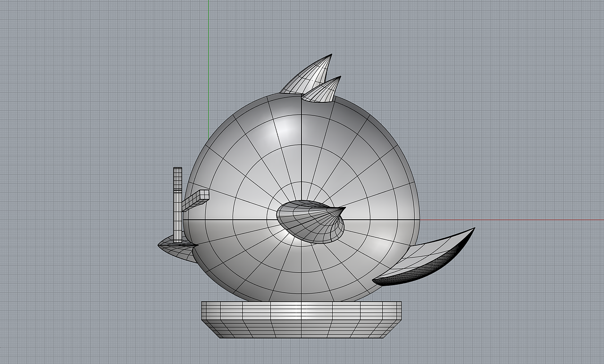Select the flat dish-shaped base under the sphere
The height and width of the screenshot is (364, 604).
(302, 320)
